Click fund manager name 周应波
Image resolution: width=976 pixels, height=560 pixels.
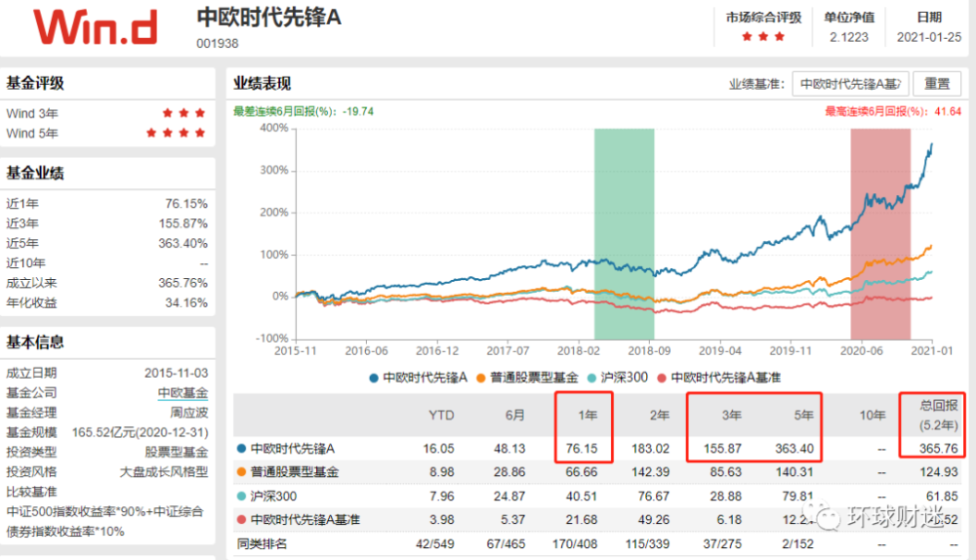189,413
